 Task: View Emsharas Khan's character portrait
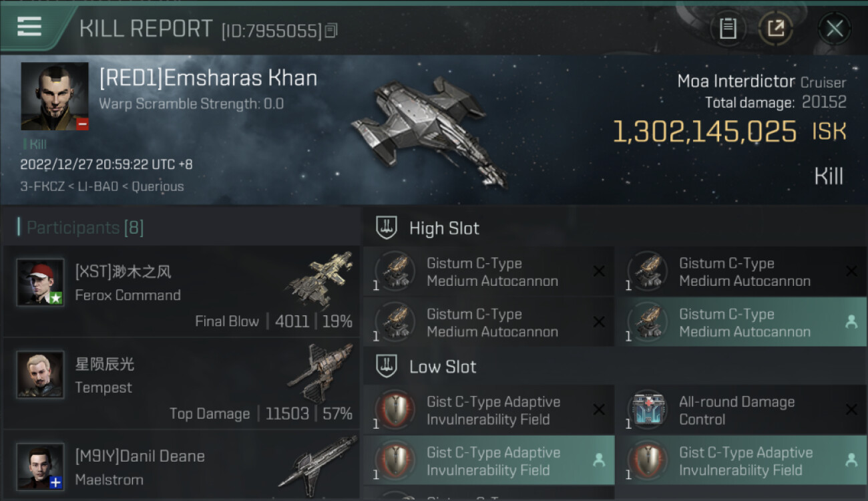55,96
